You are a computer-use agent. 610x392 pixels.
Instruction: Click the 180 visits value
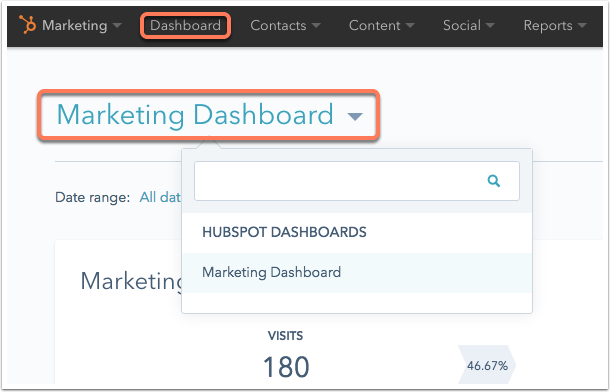pyautogui.click(x=286, y=367)
